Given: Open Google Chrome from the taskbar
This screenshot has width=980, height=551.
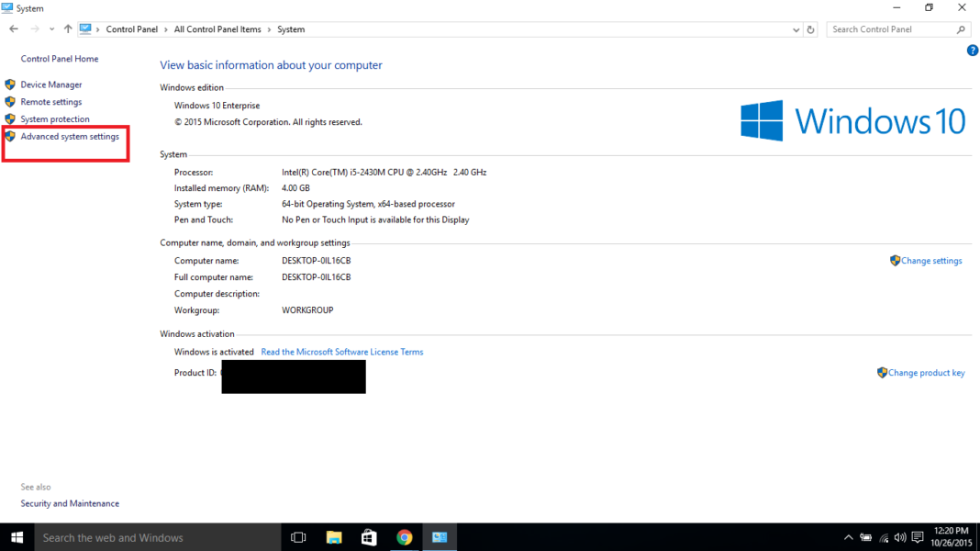Looking at the screenshot, I should pos(404,536).
